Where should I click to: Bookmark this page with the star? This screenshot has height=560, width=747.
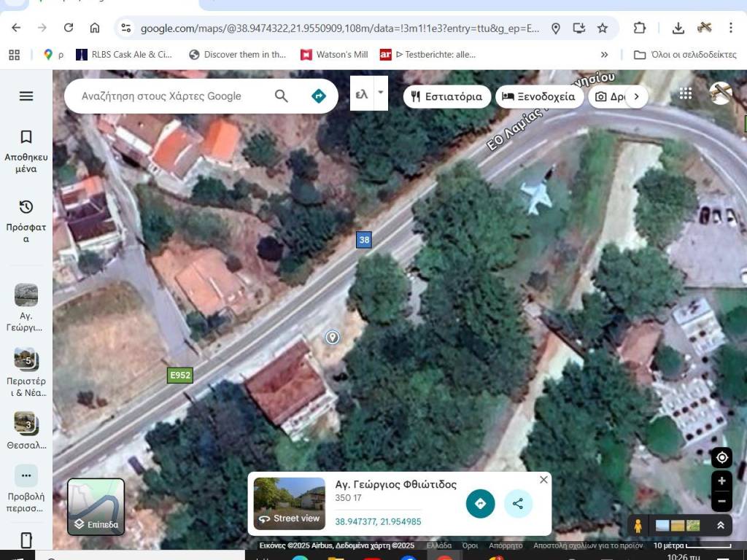(603, 28)
